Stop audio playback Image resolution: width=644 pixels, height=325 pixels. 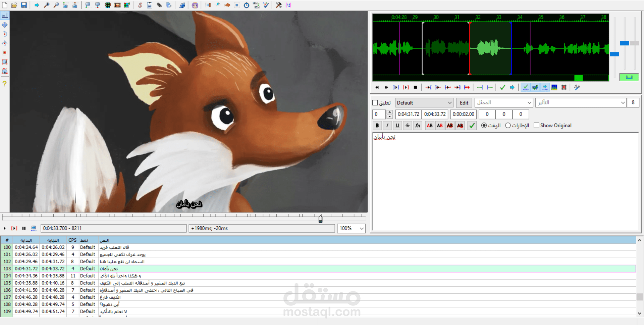pyautogui.click(x=416, y=87)
